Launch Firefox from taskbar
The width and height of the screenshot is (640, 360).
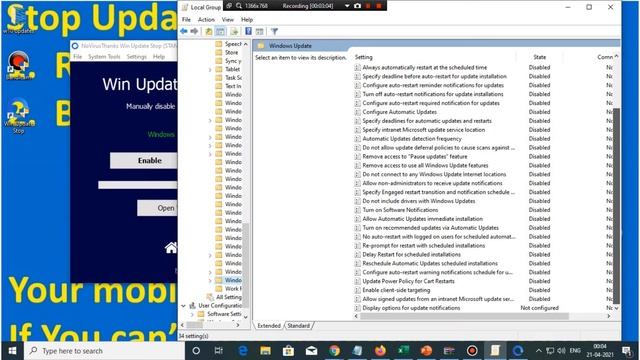[380, 351]
